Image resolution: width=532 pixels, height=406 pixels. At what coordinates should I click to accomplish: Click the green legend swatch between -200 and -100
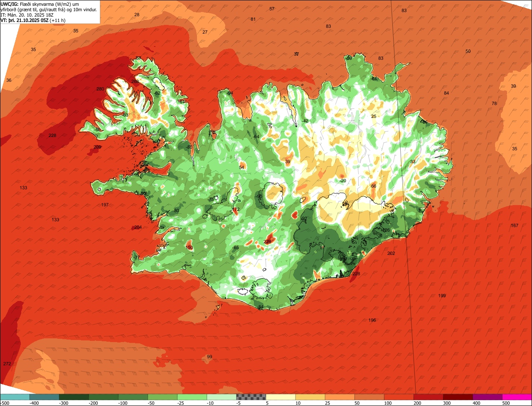[x=103, y=397]
